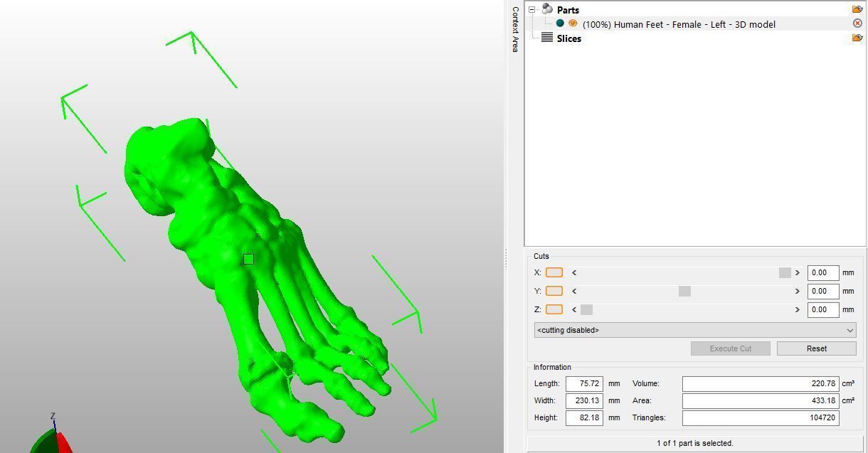Click the Y cut slider thumb
This screenshot has height=453, width=868.
684,291
